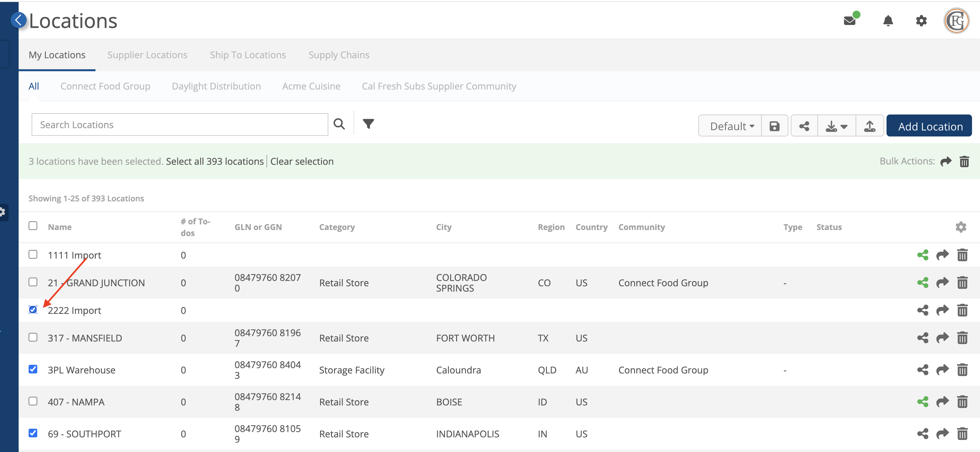Open the 3PL Warehouse location name
Viewport: 980px width, 452px height.
82,370
